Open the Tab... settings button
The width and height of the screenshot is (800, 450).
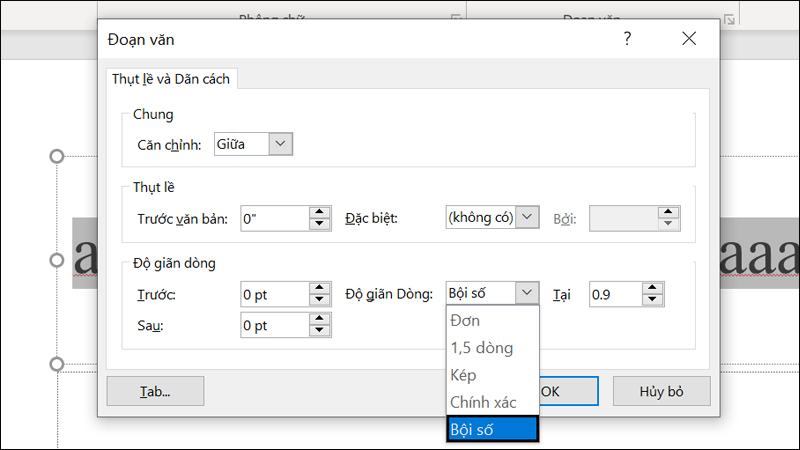(x=155, y=391)
